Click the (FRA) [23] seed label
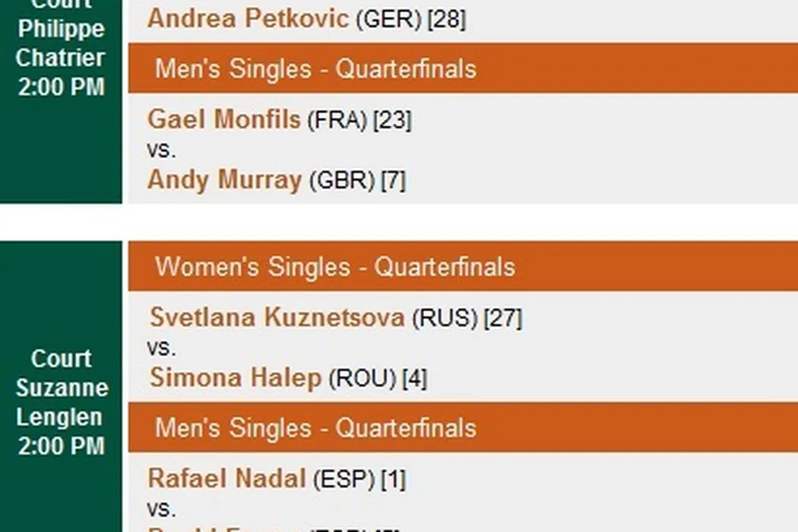The width and height of the screenshot is (798, 532). click(x=359, y=120)
